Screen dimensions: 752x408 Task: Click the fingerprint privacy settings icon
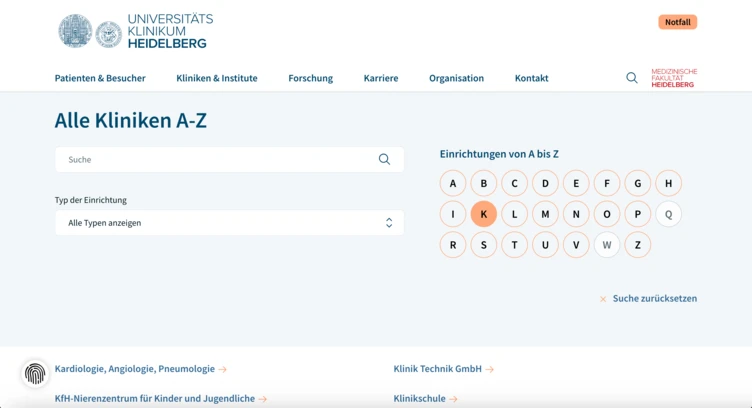(x=35, y=373)
